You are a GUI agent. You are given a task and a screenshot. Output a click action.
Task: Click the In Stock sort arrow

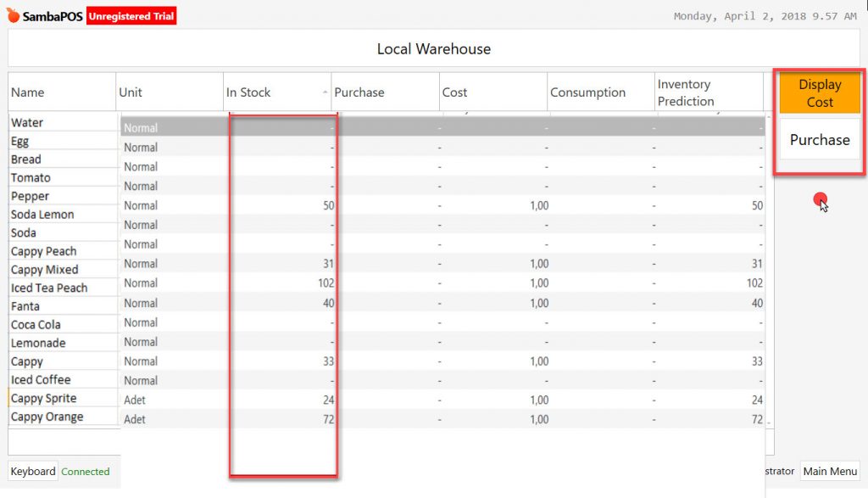click(x=325, y=92)
